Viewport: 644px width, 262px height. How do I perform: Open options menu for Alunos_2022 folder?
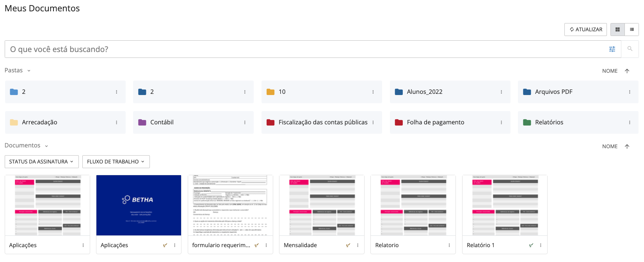tap(501, 92)
